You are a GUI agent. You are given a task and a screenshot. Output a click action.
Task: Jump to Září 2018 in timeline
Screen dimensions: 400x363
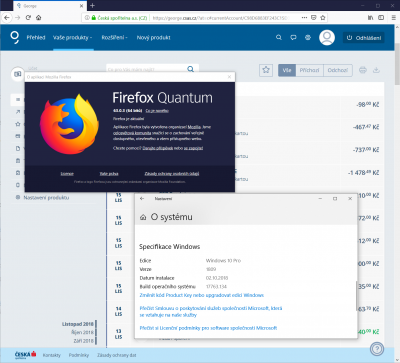click(x=83, y=341)
